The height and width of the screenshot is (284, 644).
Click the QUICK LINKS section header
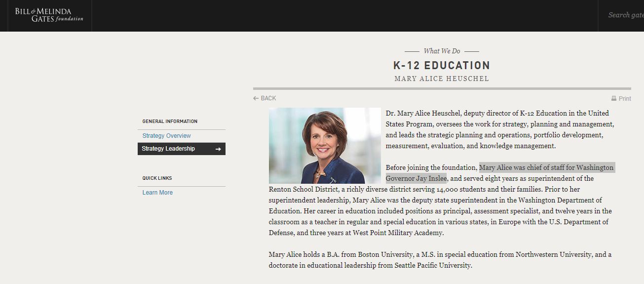point(157,178)
